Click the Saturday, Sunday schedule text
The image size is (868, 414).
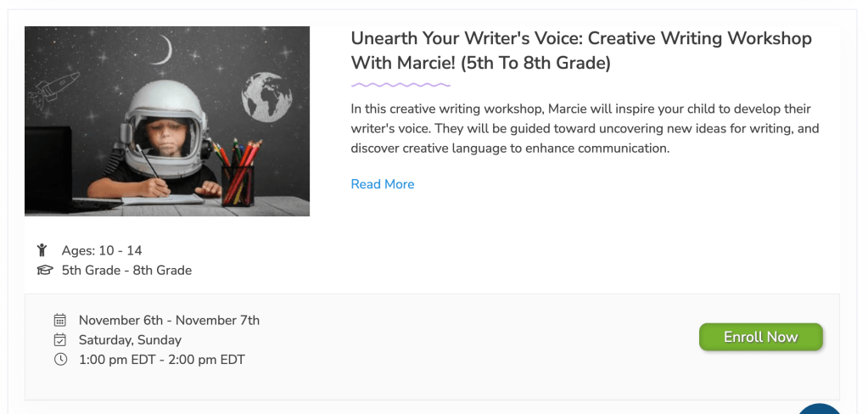[130, 340]
